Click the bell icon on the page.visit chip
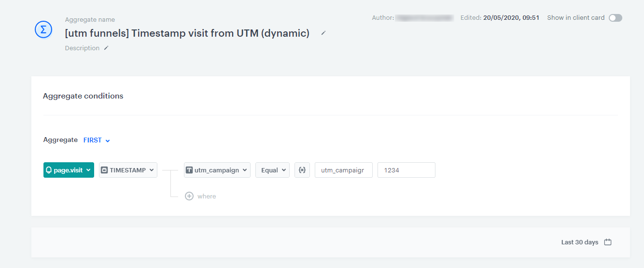 click(x=49, y=170)
